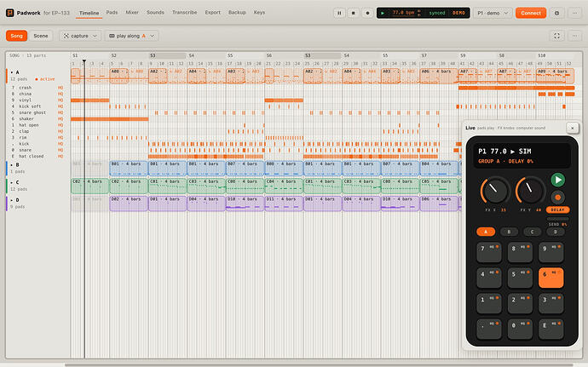The image size is (588, 367).
Task: Select the Scene view mode
Action: [x=41, y=36]
